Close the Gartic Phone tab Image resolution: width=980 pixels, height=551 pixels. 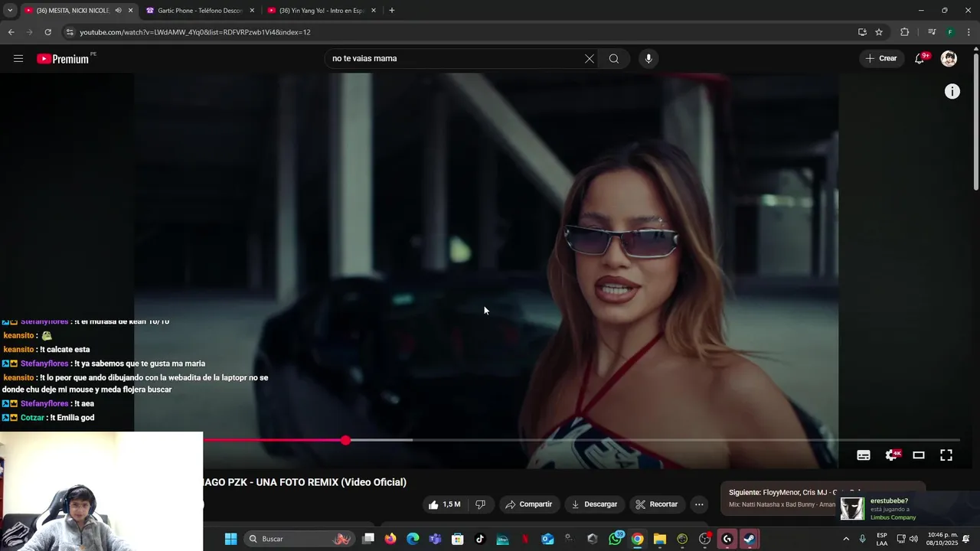point(252,11)
